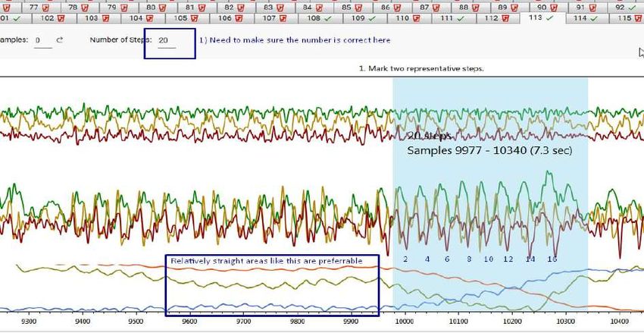Select the active tab 113
The width and height of the screenshot is (644, 336).
click(536, 17)
